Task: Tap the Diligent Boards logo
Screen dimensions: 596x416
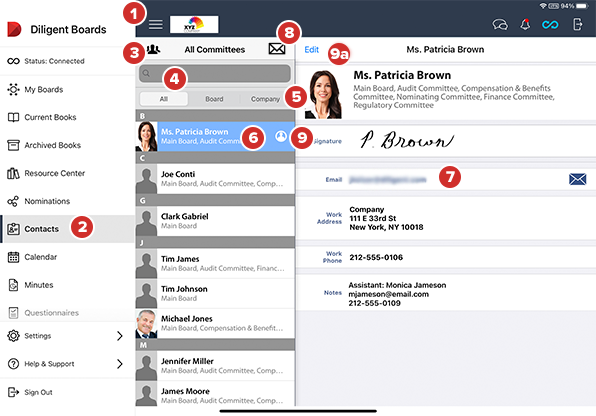Action: pos(14,29)
